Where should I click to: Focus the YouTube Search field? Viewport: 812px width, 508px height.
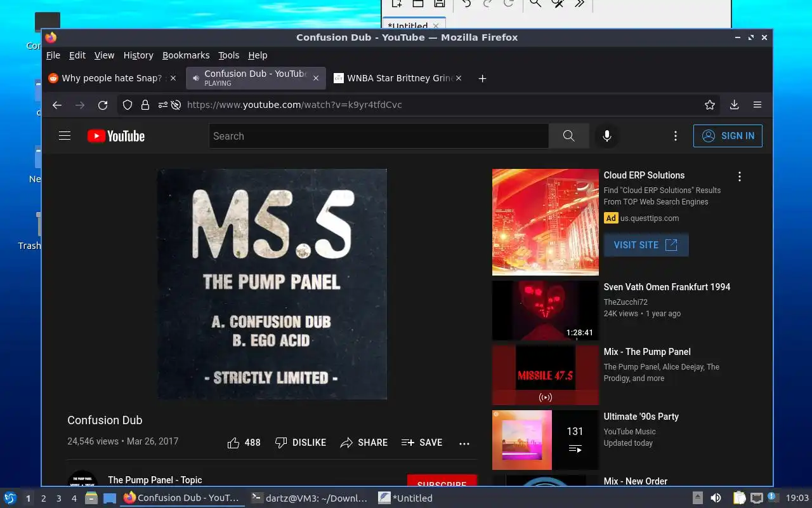coord(379,136)
